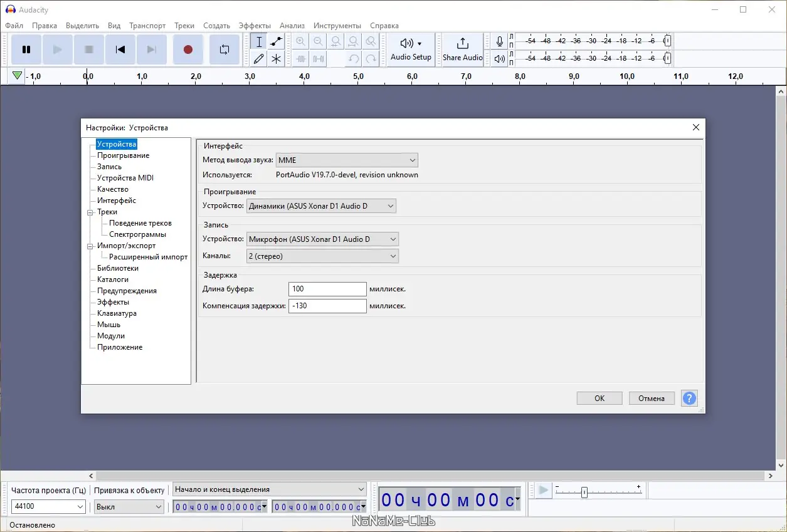Click the playback speed slider handle
The width and height of the screenshot is (787, 532).
tap(584, 493)
